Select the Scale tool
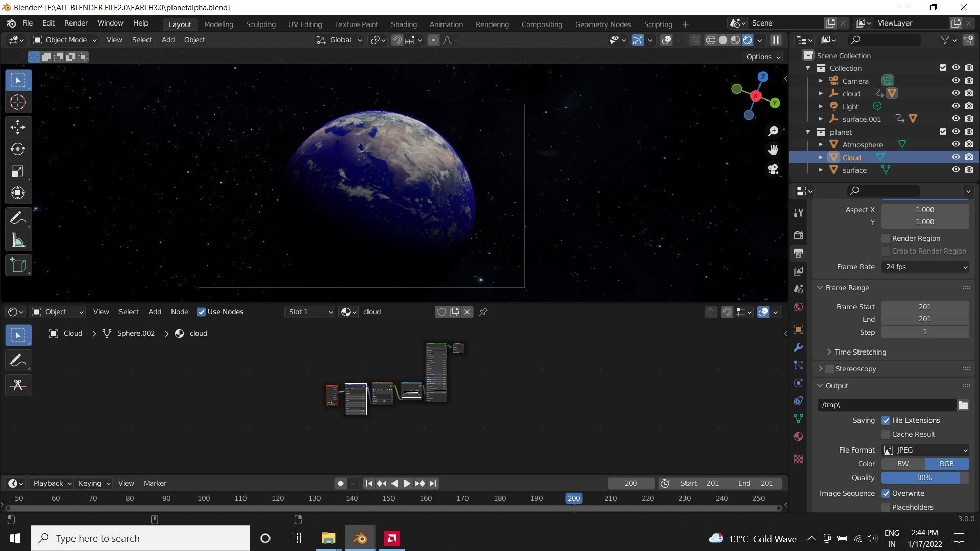 (18, 171)
